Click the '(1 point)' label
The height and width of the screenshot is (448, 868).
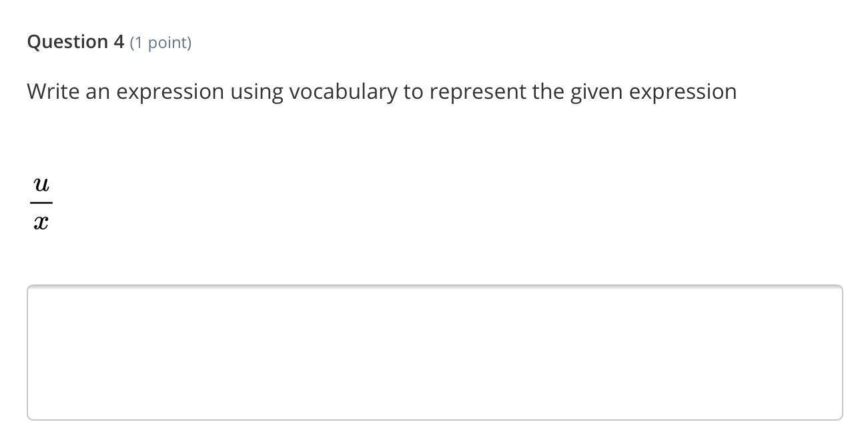point(161,43)
